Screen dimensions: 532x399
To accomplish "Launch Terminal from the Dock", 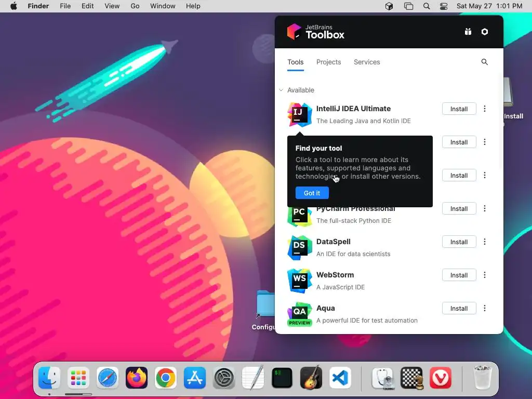I will click(x=282, y=378).
